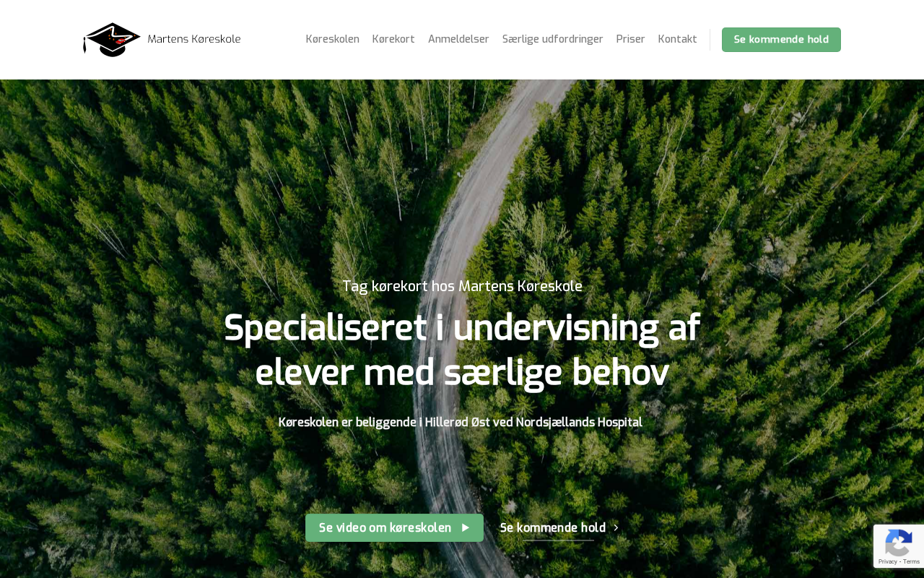Viewport: 924px width, 578px height.
Task: Click the play triangle icon on video button
Action: (466, 528)
